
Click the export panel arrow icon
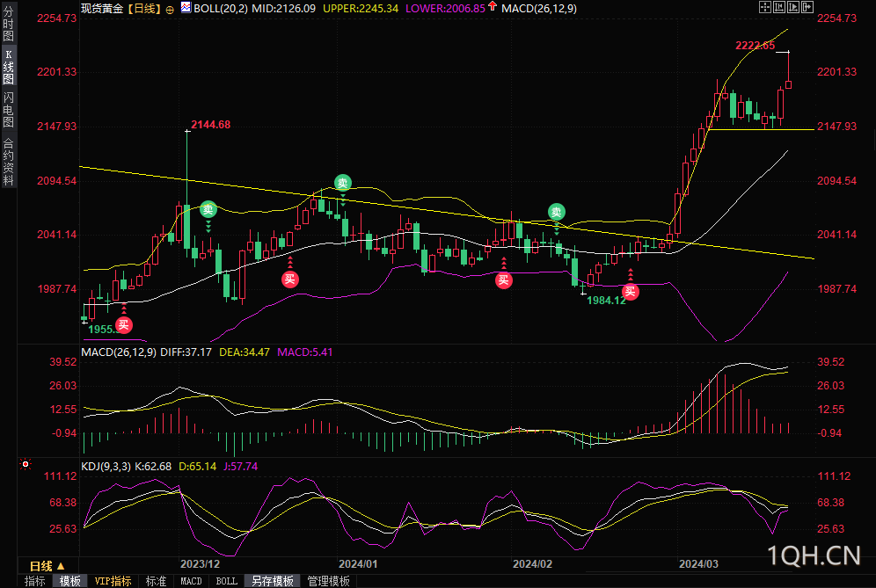click(x=807, y=7)
